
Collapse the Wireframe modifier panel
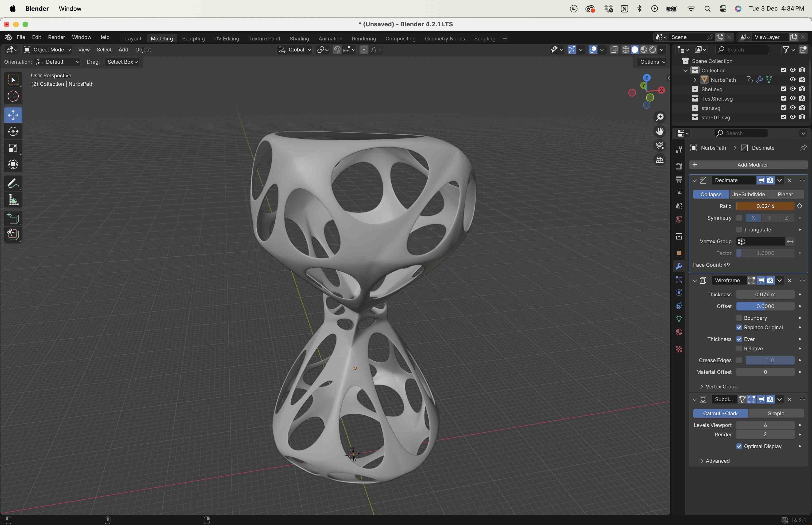(695, 281)
